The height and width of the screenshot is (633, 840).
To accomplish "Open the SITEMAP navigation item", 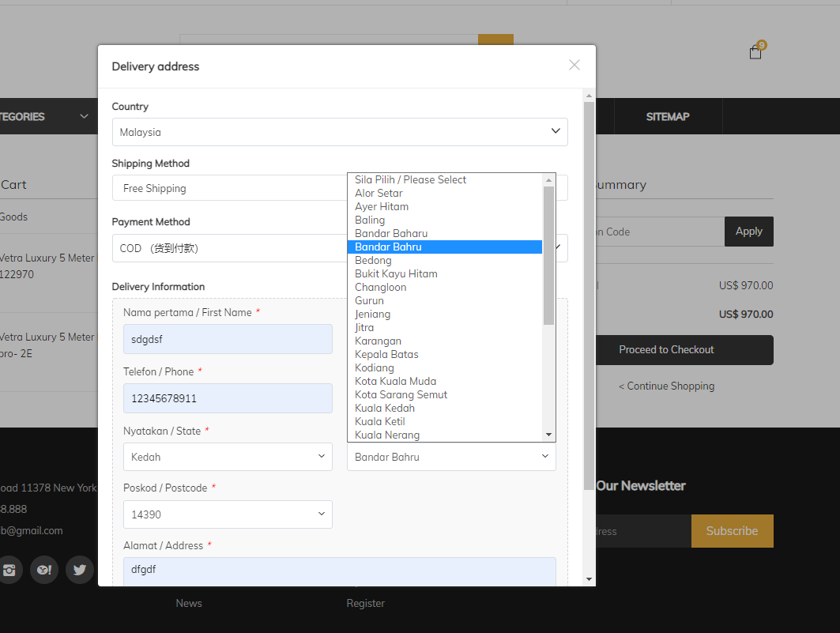I will (x=668, y=116).
